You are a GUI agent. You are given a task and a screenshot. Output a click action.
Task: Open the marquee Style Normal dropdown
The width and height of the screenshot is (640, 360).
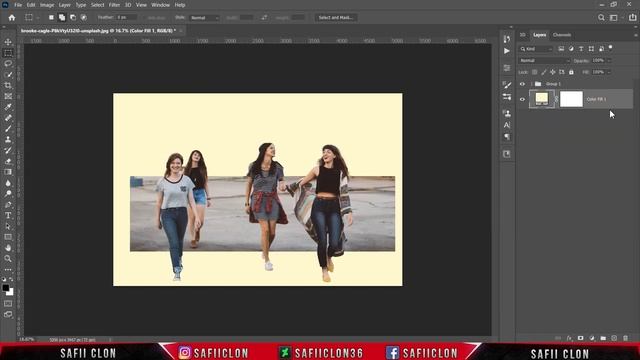tap(204, 18)
